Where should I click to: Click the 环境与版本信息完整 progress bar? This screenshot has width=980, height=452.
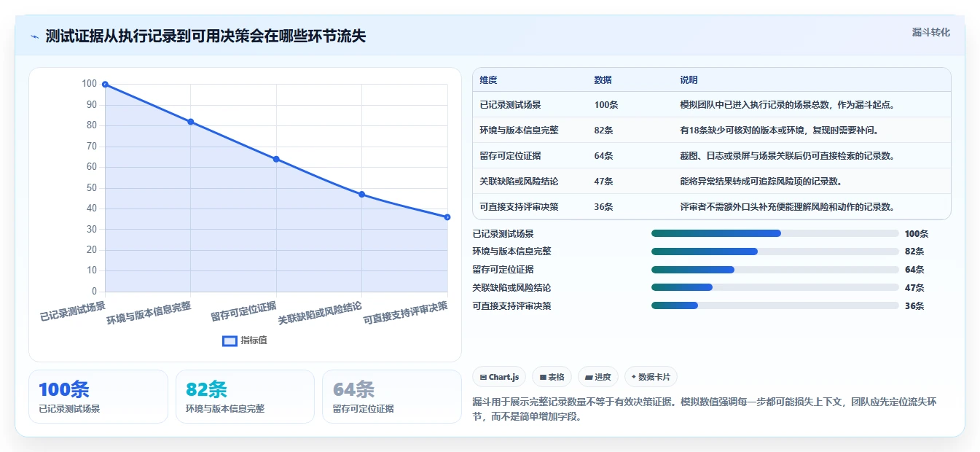click(775, 252)
